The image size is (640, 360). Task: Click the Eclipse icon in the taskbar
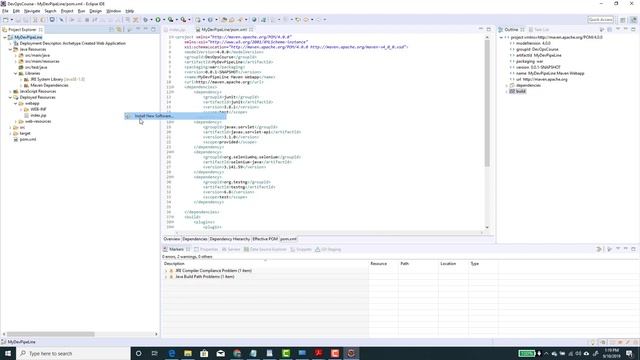coord(351,353)
